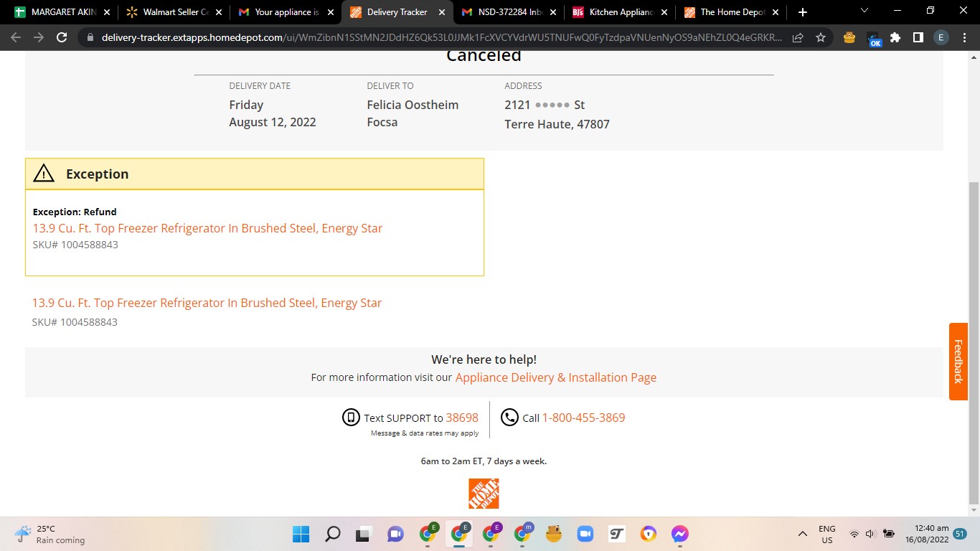Image resolution: width=980 pixels, height=551 pixels.
Task: Click the address bar URL field
Action: pos(441,37)
